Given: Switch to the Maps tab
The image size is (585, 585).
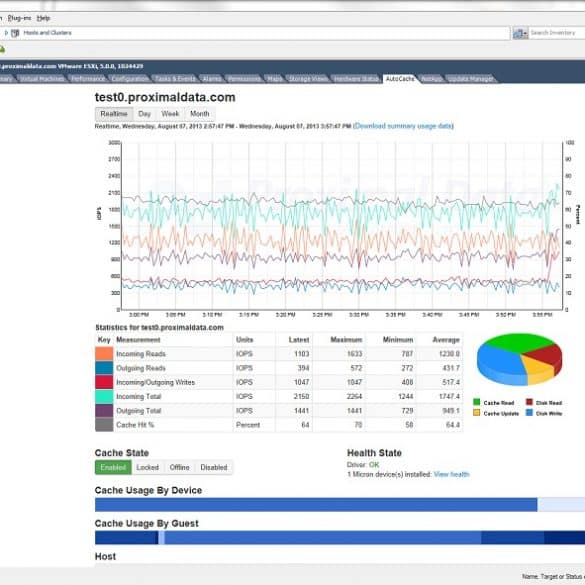Looking at the screenshot, I should coord(275,79).
